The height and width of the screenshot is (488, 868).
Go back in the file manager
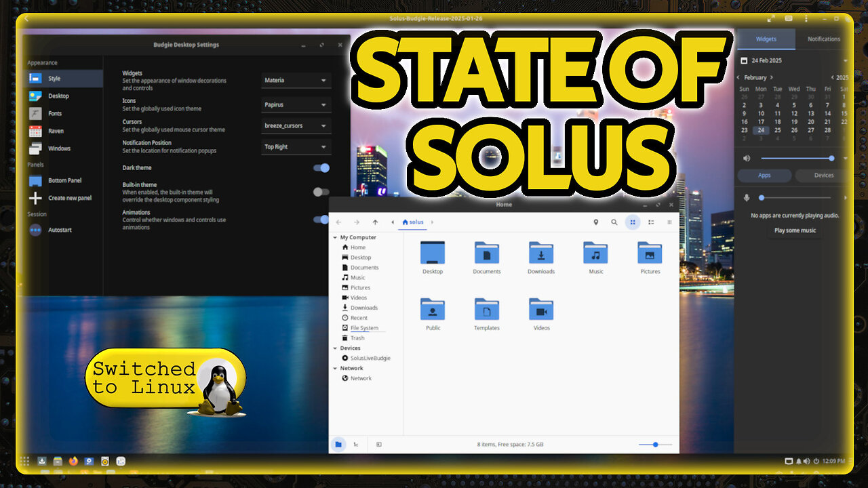(338, 222)
